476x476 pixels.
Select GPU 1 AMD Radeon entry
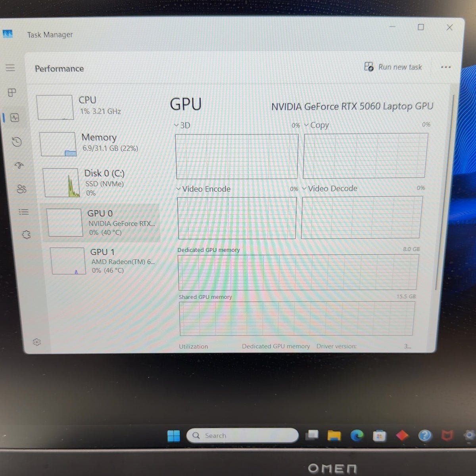104,261
